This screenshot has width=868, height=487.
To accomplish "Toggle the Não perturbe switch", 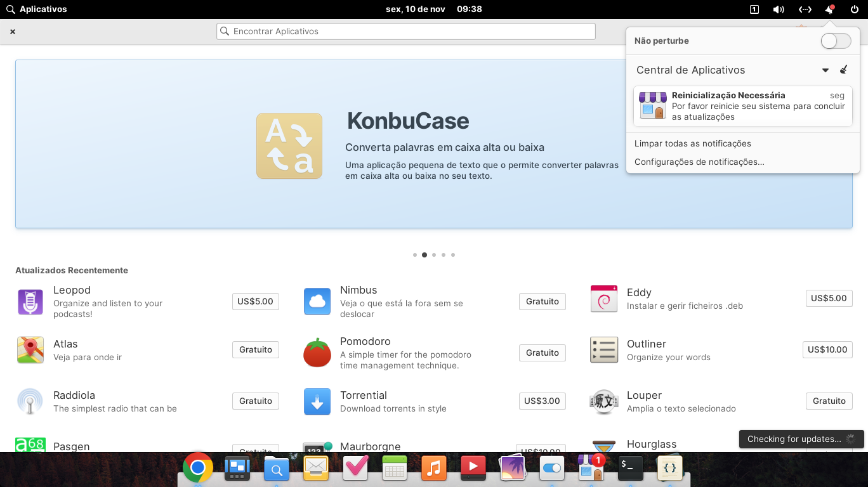I will pyautogui.click(x=835, y=41).
